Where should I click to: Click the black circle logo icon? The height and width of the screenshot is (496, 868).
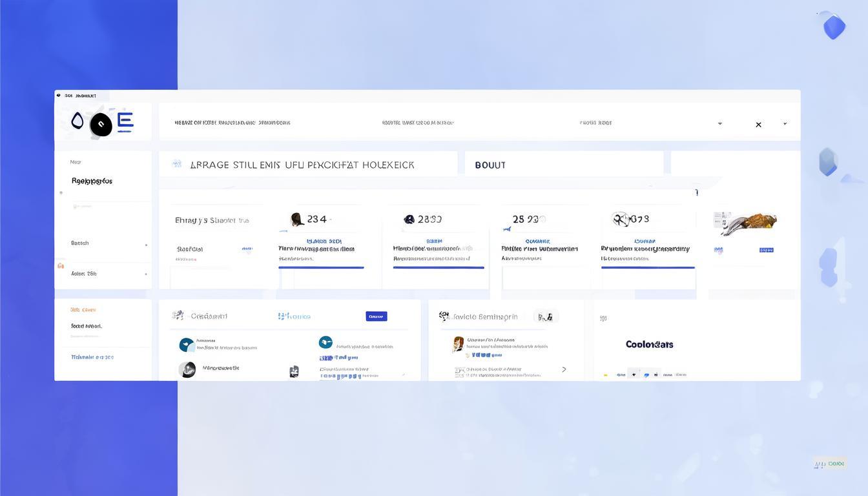point(101,125)
